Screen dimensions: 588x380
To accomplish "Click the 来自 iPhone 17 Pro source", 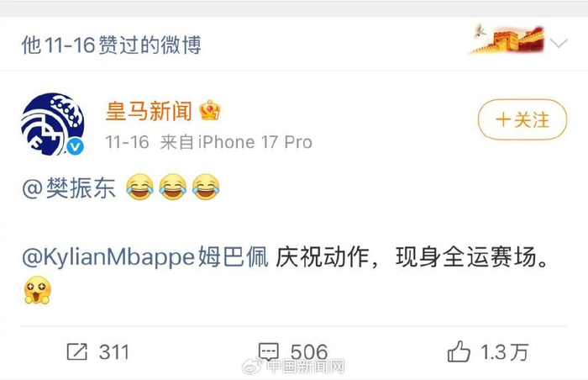I will click(x=236, y=142).
